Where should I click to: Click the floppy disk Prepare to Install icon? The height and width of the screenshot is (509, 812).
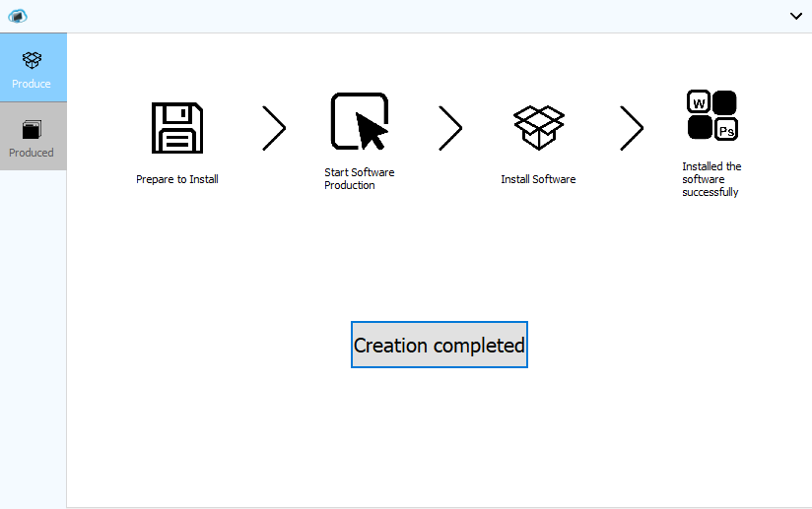point(177,128)
